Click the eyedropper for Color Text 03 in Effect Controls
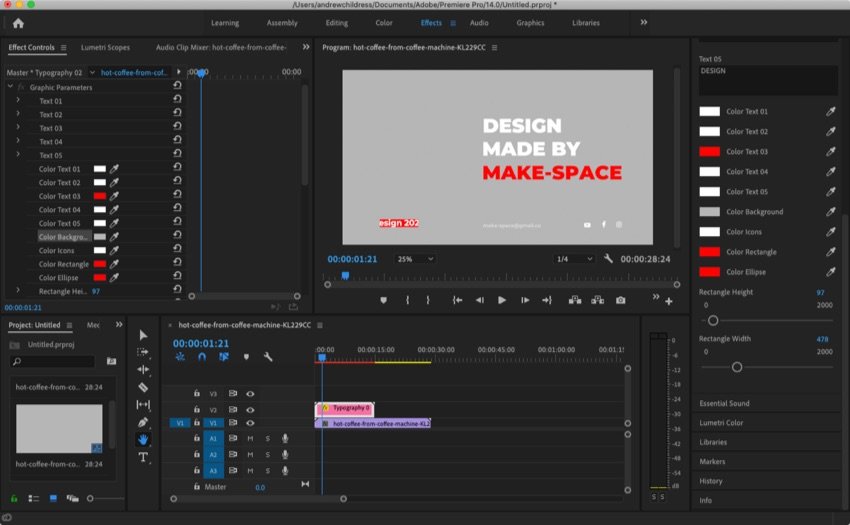Image resolution: width=850 pixels, height=525 pixels. [114, 197]
